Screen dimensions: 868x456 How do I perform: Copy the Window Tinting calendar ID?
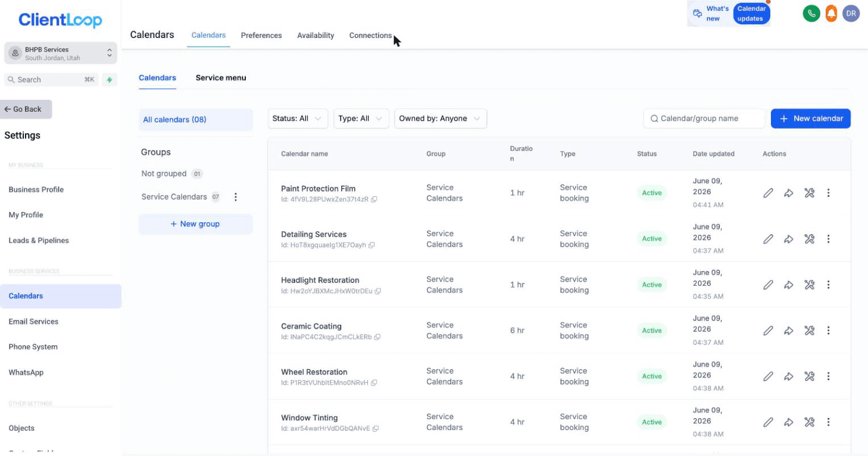375,429
